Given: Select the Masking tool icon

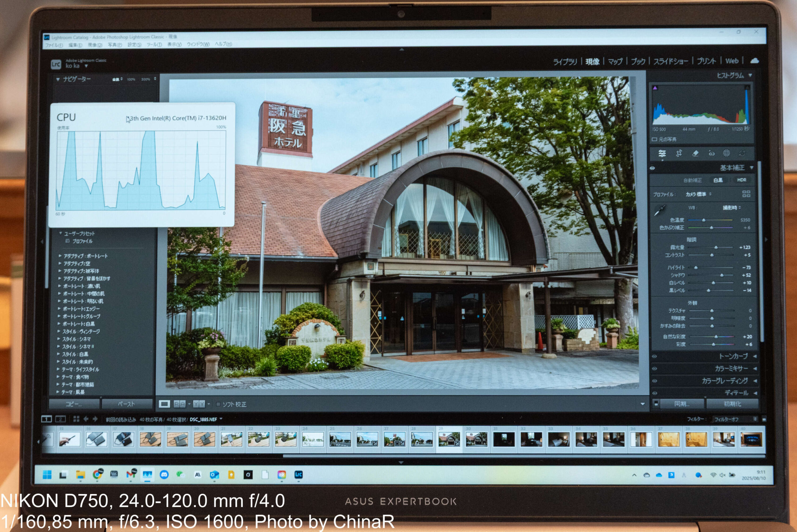Looking at the screenshot, I should 726,153.
